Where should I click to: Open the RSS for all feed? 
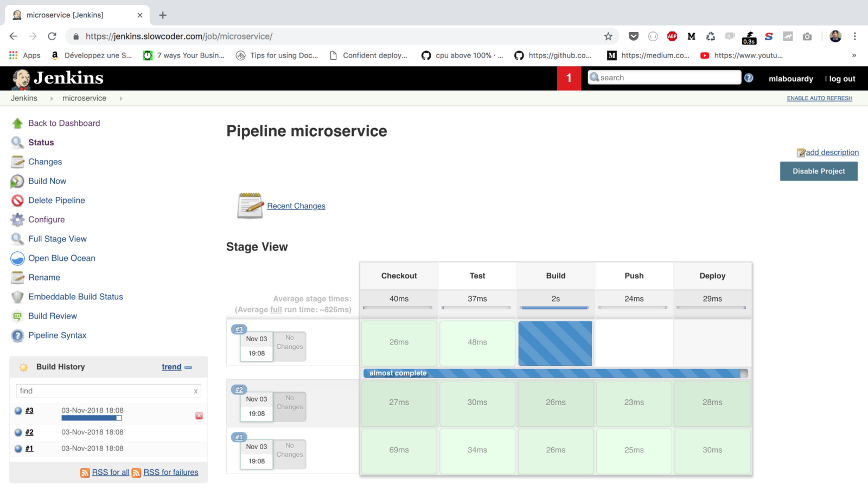[110, 473]
